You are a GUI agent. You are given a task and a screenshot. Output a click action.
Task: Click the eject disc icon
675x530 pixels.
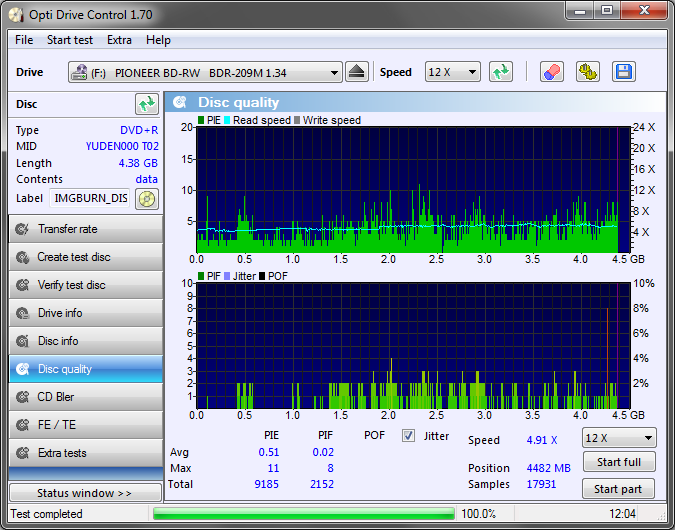pyautogui.click(x=357, y=72)
